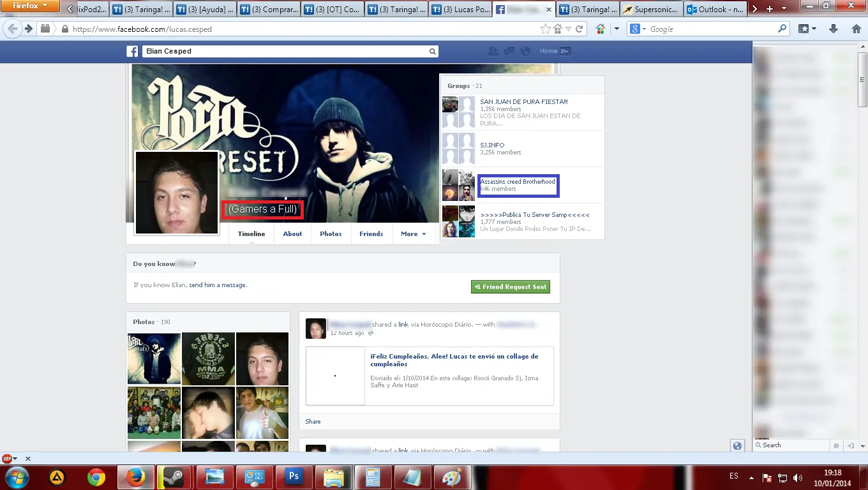Open Paint from the taskbar

click(453, 477)
